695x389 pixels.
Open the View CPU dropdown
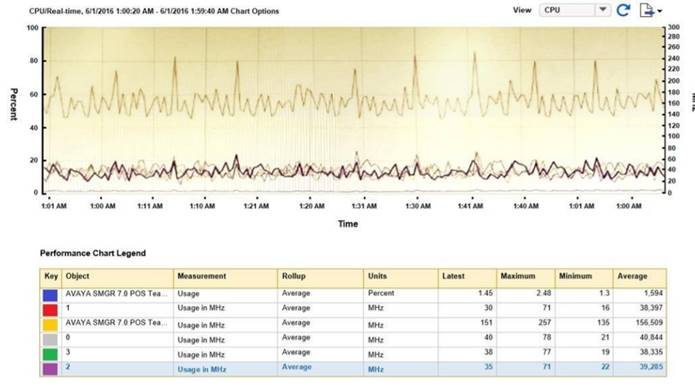tap(575, 10)
